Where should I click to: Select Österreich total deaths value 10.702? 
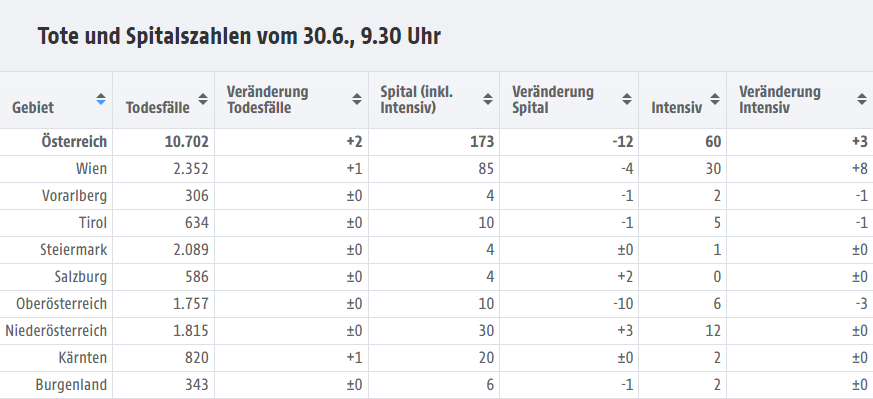click(187, 142)
